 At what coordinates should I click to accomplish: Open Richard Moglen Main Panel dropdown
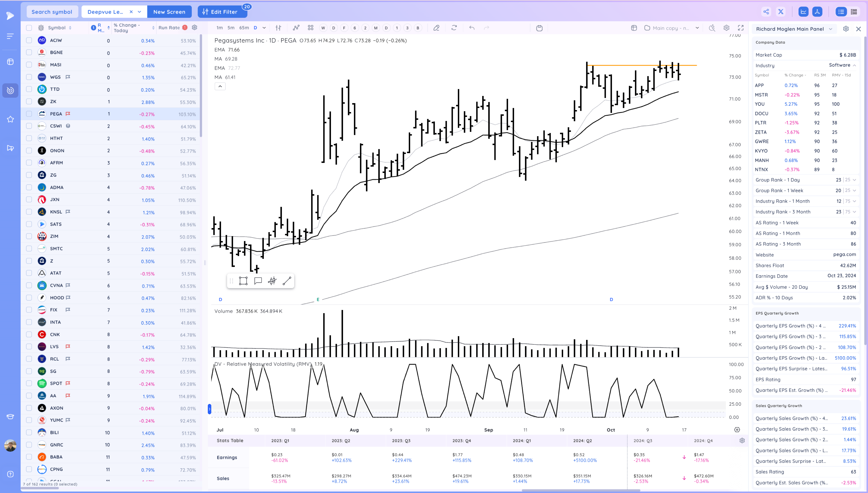[x=830, y=29]
